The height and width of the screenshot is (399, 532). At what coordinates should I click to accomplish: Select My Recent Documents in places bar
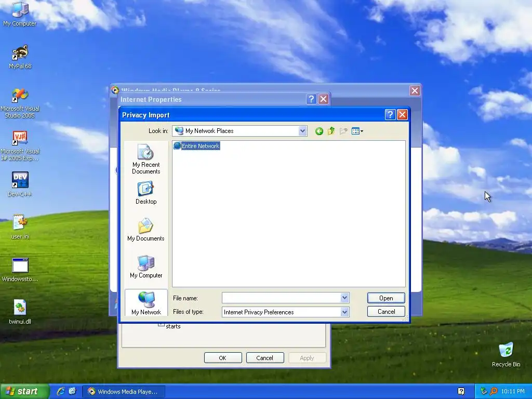146,159
